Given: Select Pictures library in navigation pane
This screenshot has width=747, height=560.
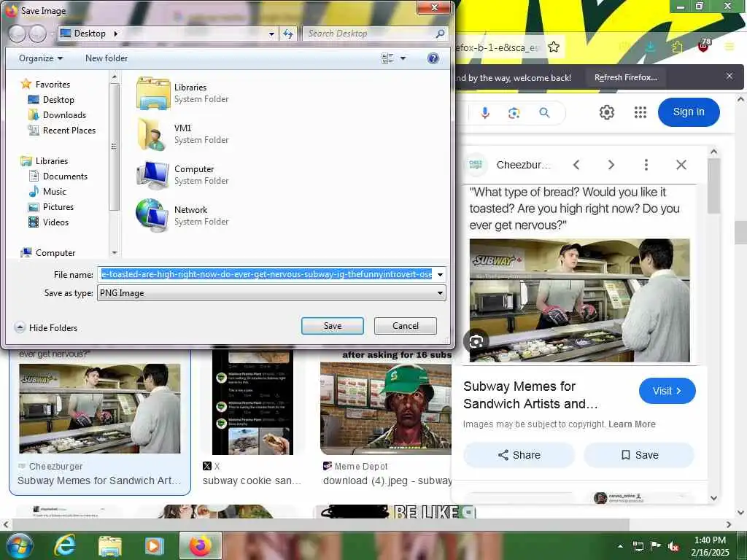Looking at the screenshot, I should click(58, 206).
